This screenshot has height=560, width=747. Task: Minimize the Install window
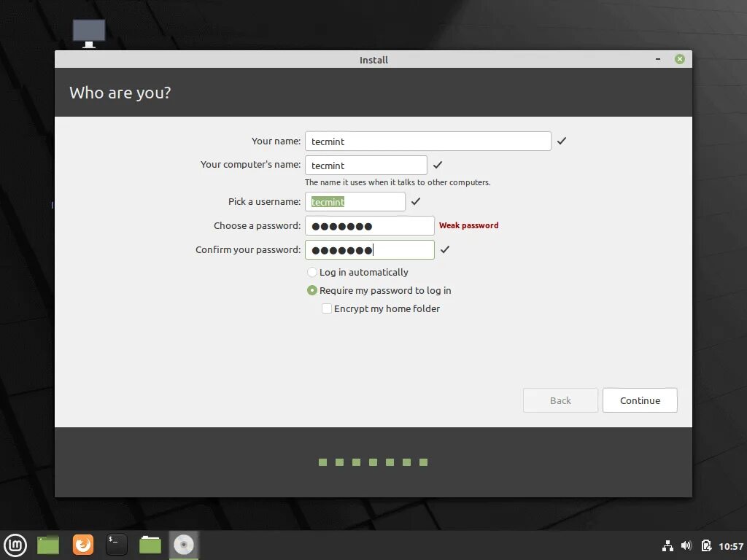point(658,59)
